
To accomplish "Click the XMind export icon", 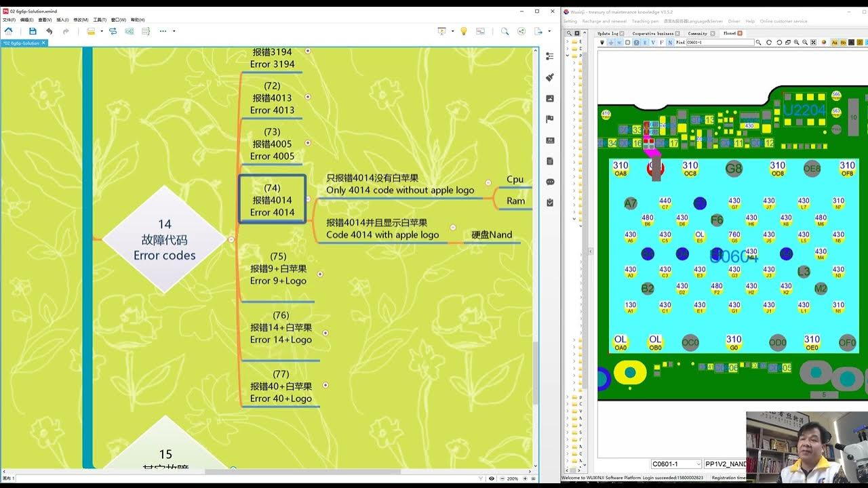I will coord(538,31).
